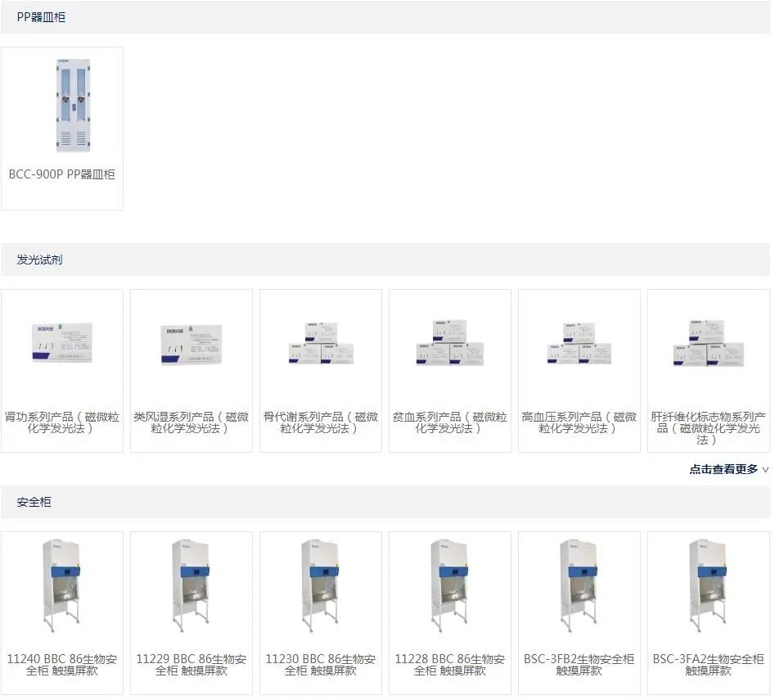
Task: Open the 高血压系列产品 product image
Action: click(x=579, y=342)
